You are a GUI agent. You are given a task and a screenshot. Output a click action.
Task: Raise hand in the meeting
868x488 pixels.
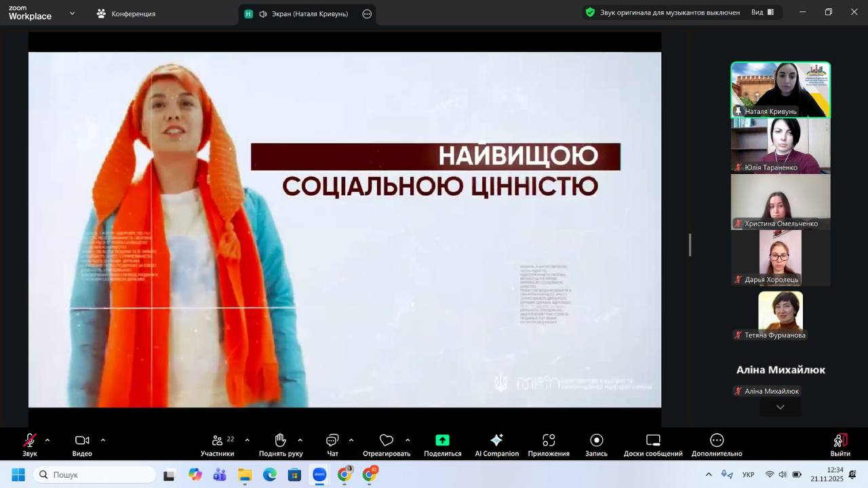point(281,445)
